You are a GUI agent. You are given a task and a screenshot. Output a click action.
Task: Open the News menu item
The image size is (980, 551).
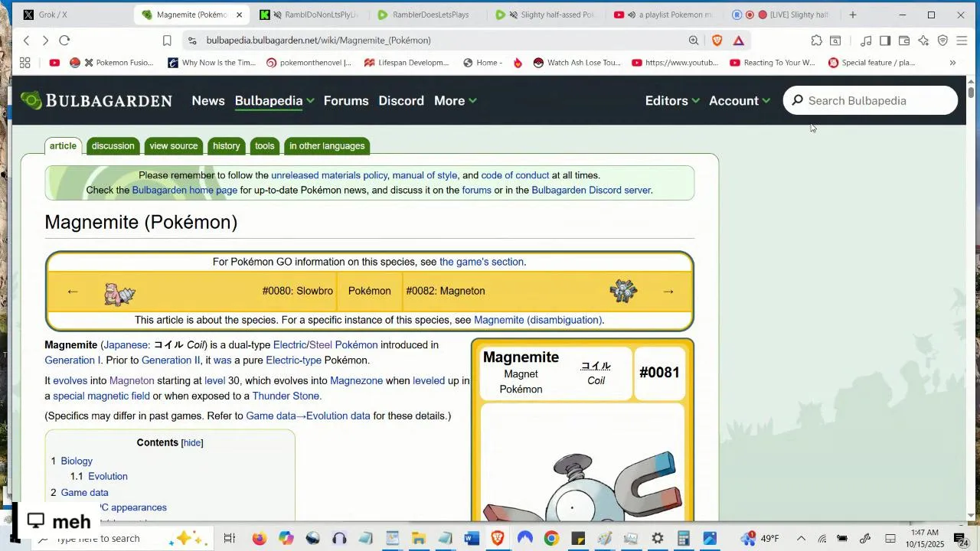pyautogui.click(x=208, y=100)
